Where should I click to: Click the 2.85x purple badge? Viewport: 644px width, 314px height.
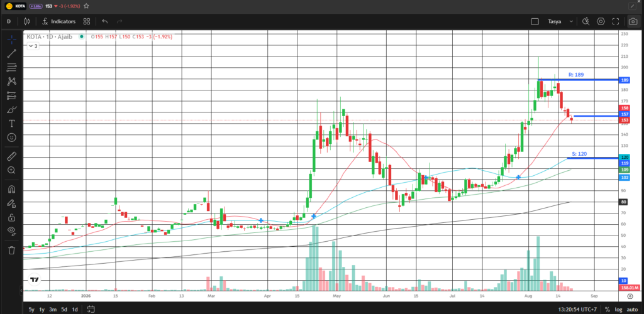(x=36, y=6)
